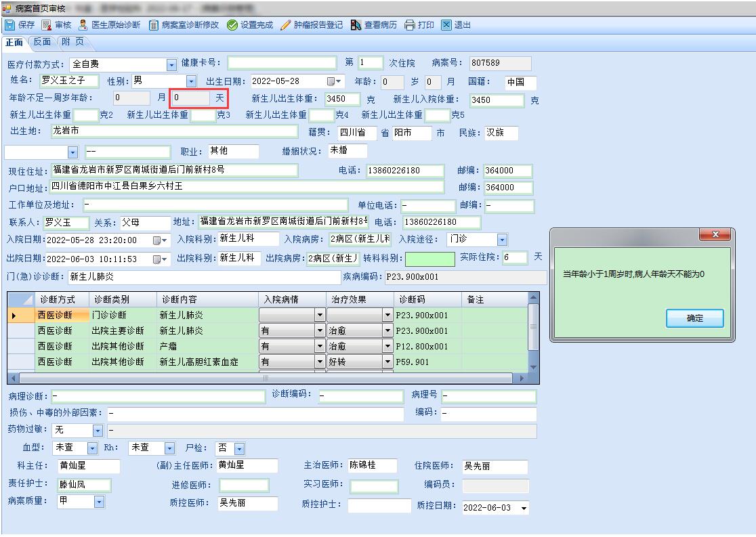Click the Print (打印) toolbar icon

tap(419, 25)
